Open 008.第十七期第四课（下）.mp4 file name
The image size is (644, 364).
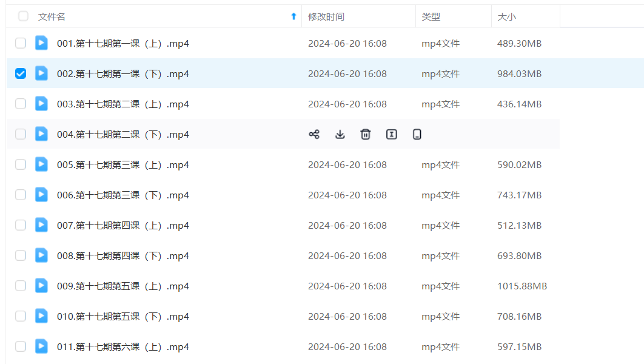coord(123,256)
